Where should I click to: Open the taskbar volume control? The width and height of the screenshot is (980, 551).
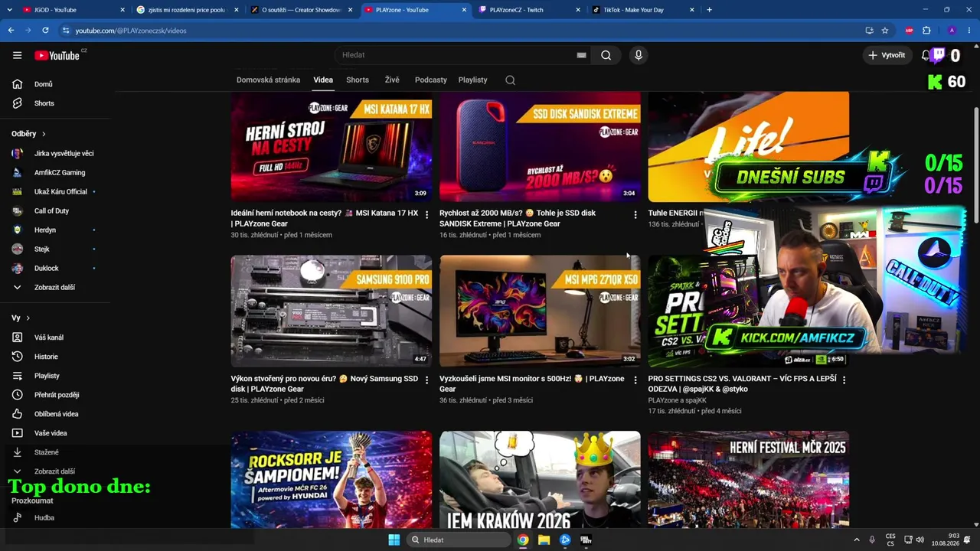pos(920,540)
